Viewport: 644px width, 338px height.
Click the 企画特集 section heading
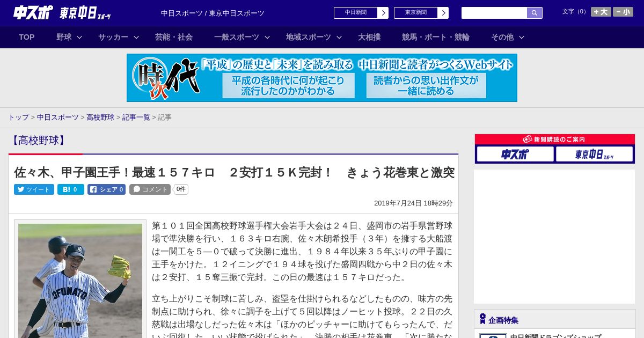tap(503, 320)
